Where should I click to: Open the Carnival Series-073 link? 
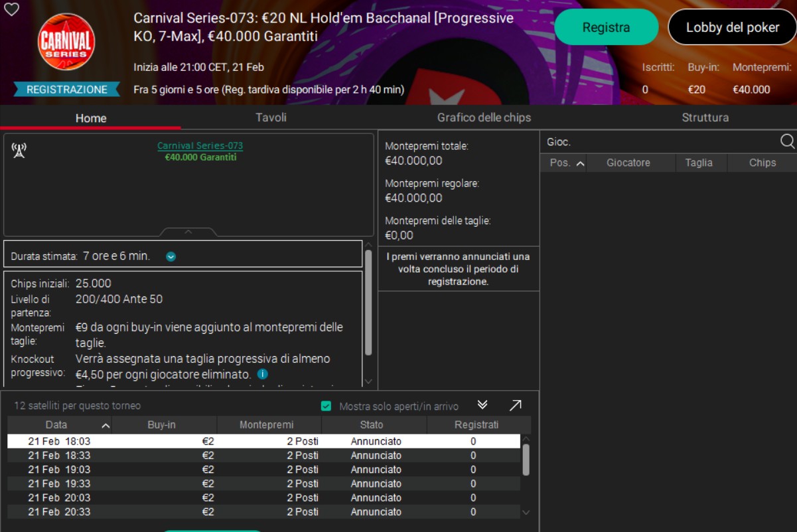[200, 146]
